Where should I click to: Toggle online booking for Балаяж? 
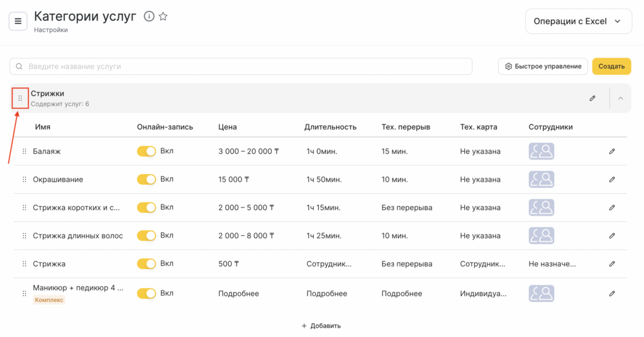click(x=147, y=152)
